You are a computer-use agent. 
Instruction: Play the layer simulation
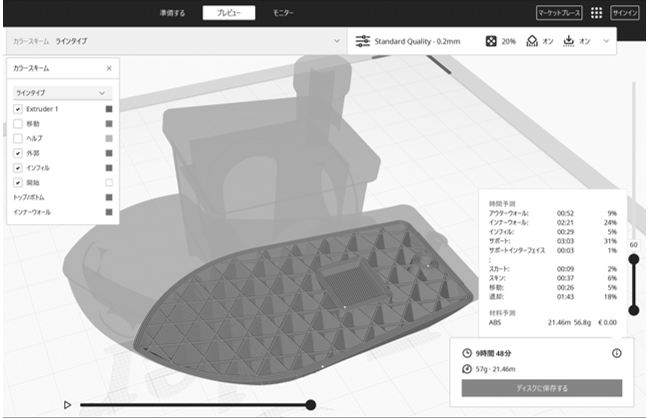(x=67, y=405)
